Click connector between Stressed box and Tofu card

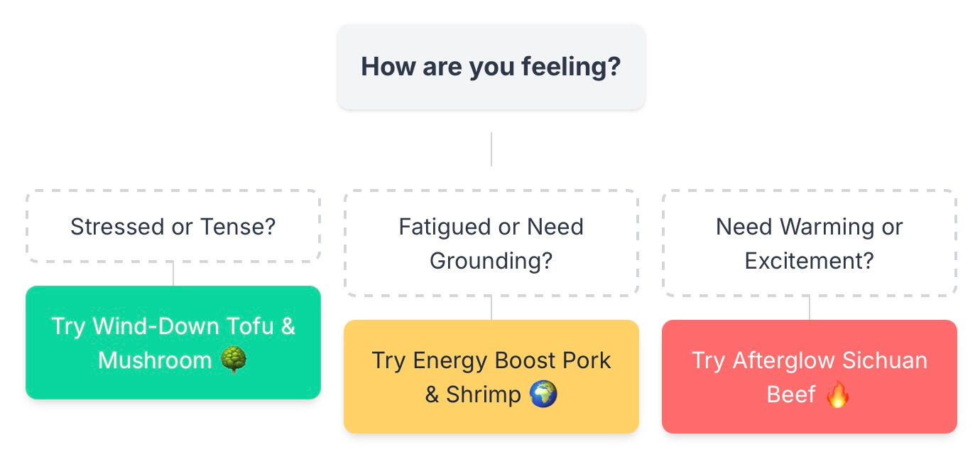click(x=173, y=274)
